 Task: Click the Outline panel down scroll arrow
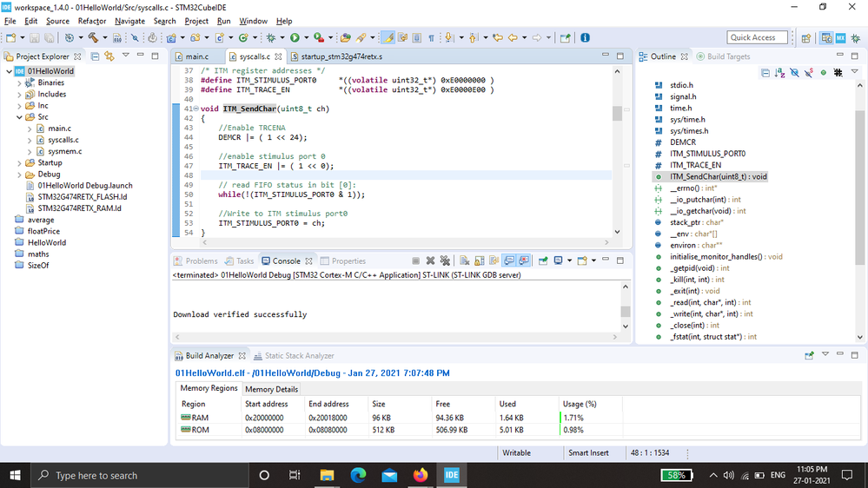tap(859, 337)
